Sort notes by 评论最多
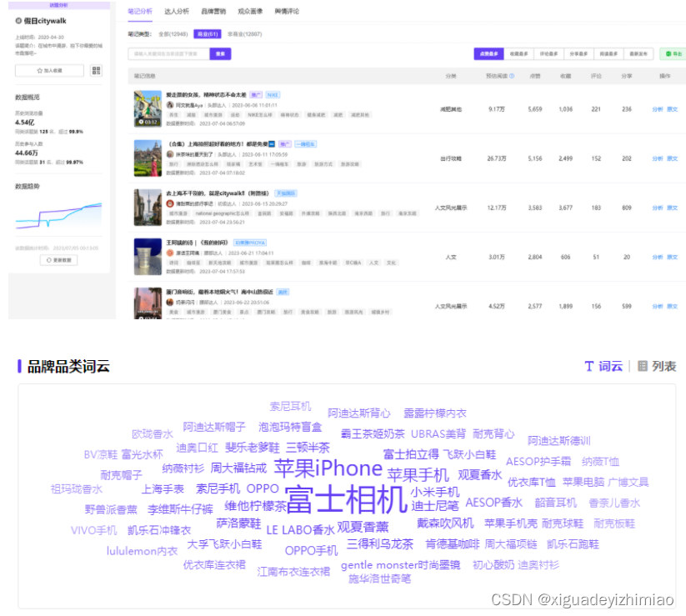This screenshot has height=616, width=686. (548, 54)
